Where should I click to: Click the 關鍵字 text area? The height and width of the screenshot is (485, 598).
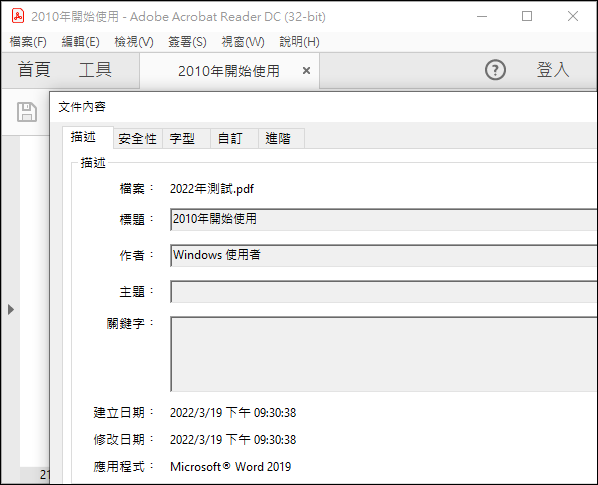pyautogui.click(x=384, y=354)
